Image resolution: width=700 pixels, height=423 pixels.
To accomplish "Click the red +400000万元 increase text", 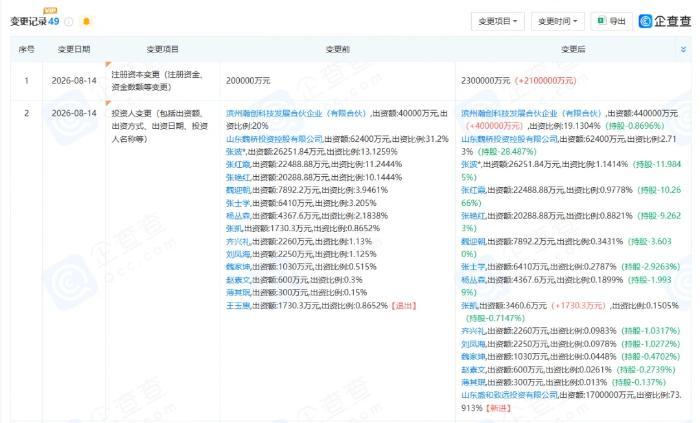I will tap(494, 126).
